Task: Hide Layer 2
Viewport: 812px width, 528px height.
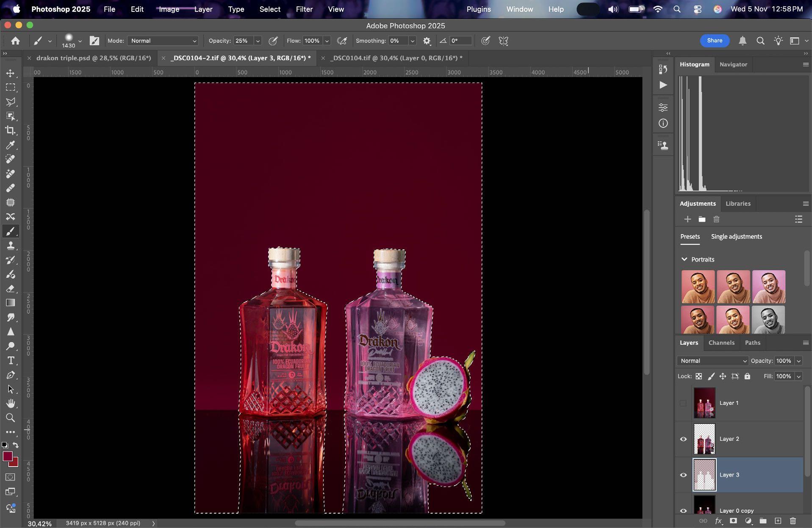Action: click(683, 439)
